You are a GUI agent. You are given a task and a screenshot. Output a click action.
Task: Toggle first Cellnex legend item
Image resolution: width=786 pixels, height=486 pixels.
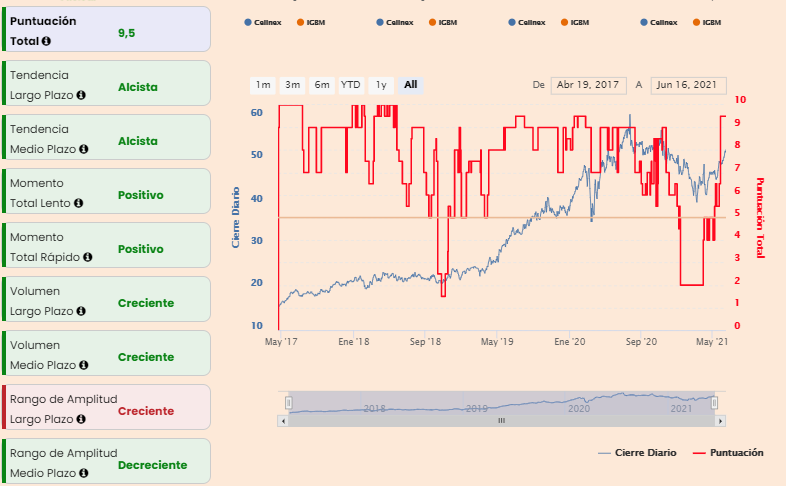click(263, 23)
